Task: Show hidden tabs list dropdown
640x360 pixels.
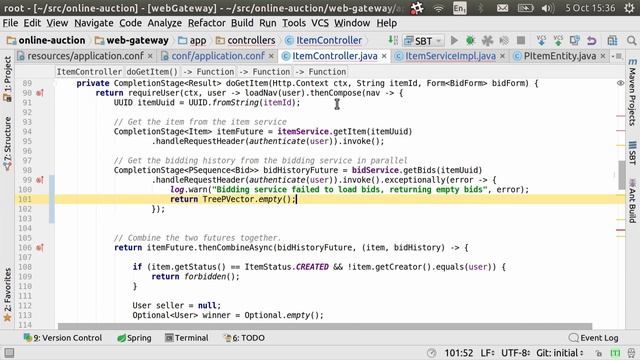Action: coord(617,56)
